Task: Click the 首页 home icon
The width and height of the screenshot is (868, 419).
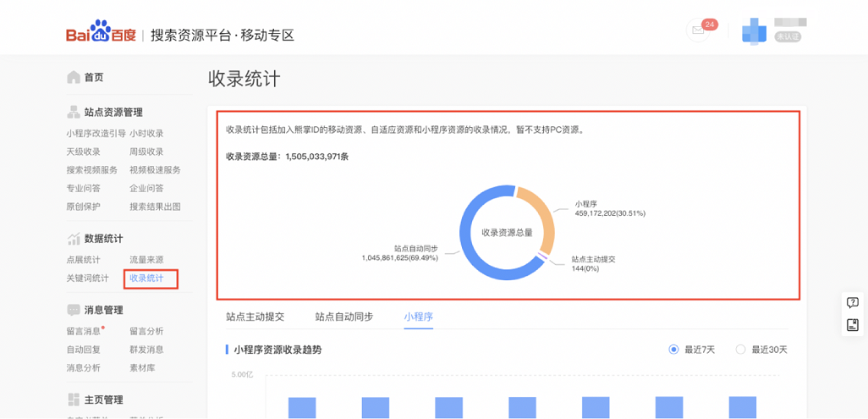Action: (74, 77)
